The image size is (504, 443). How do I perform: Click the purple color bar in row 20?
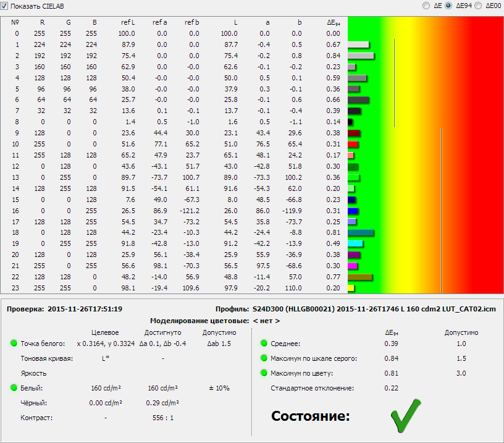pos(354,255)
